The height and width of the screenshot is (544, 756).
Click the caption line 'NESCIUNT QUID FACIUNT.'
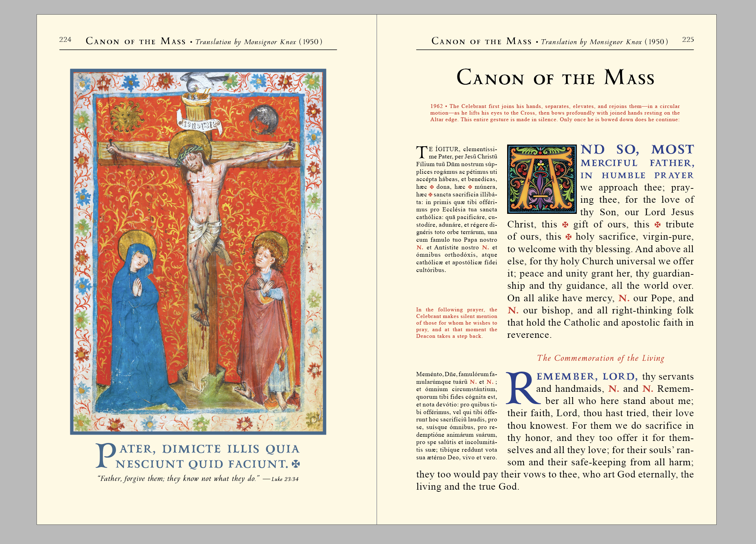pyautogui.click(x=202, y=464)
